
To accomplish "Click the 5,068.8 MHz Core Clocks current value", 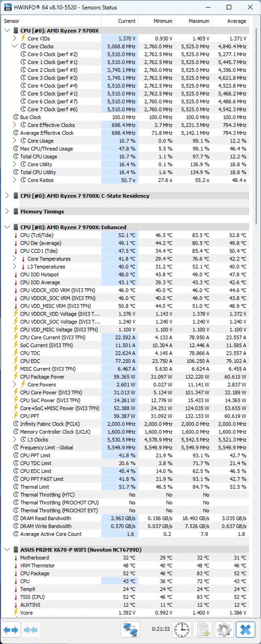I will 121,46.
